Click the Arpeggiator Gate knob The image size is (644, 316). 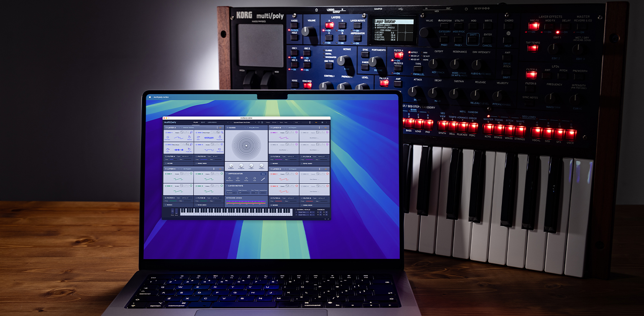[255, 178]
